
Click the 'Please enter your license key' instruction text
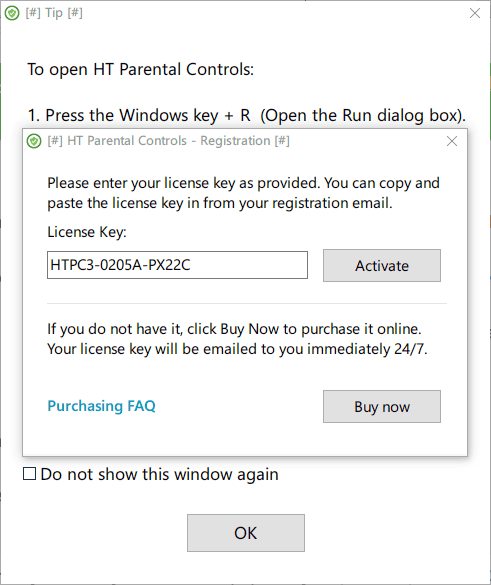point(243,193)
